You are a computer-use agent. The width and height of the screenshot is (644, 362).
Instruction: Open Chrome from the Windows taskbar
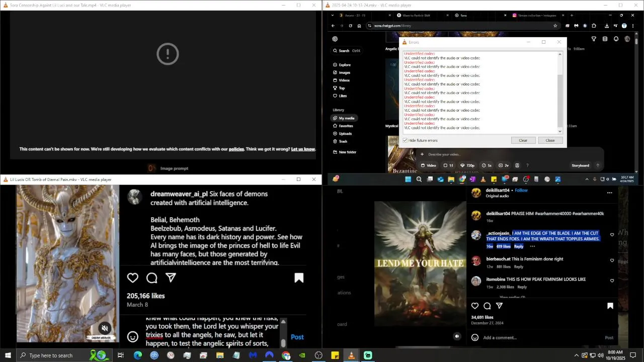pos(286,355)
